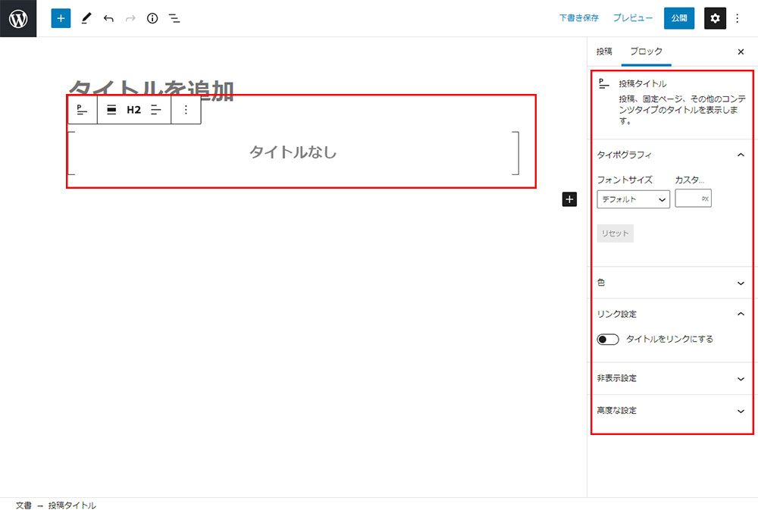
Task: Click the WordPress logo icon
Action: click(18, 18)
